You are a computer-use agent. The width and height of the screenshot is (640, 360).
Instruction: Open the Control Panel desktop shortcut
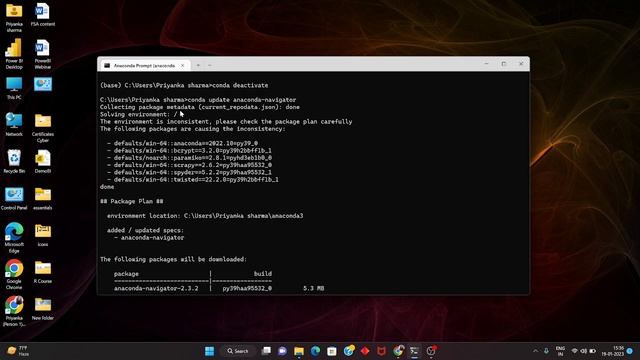click(x=14, y=198)
